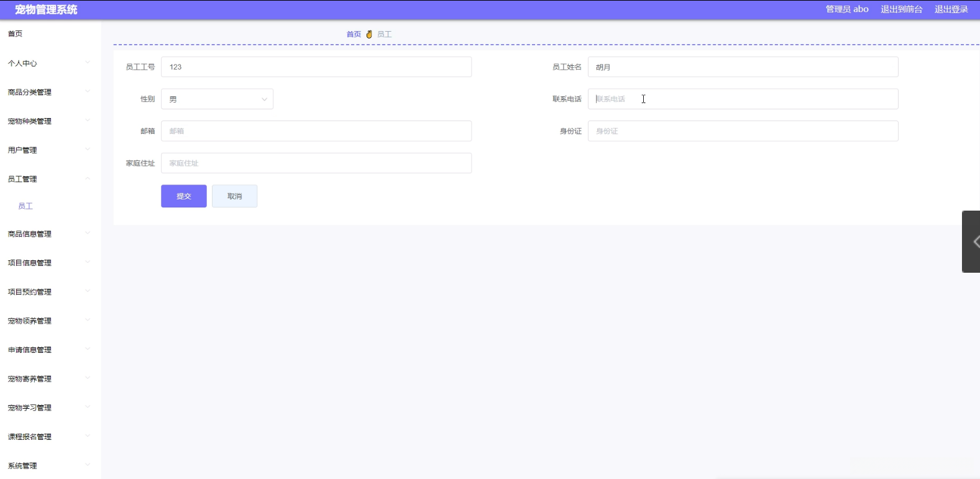Open the 性别 dropdown showing 男
This screenshot has height=479, width=980.
217,99
